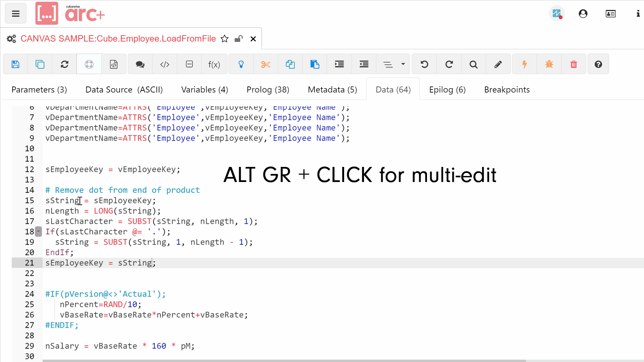Favorite the process by clicking the star

click(224, 39)
